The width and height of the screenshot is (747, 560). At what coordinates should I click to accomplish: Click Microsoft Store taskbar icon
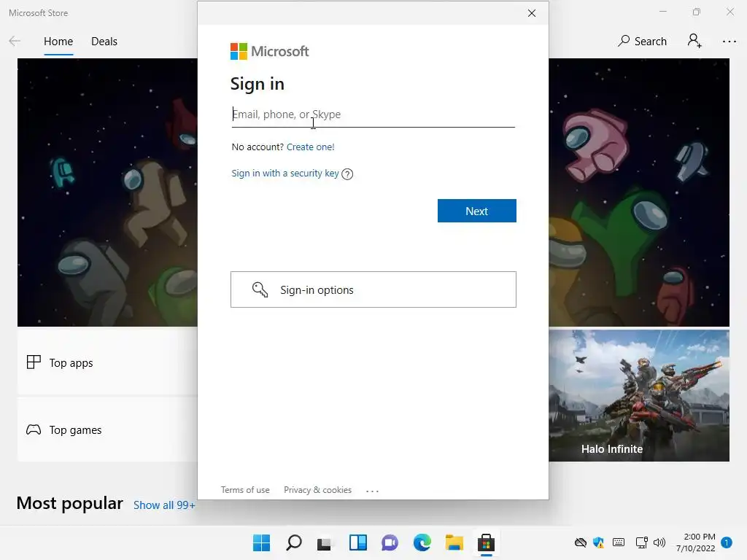[487, 542]
